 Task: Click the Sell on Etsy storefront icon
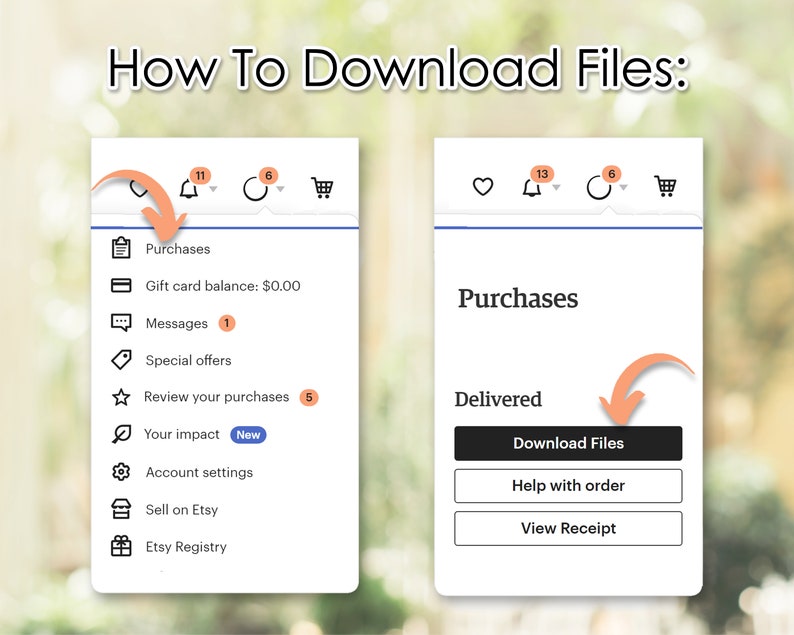point(121,509)
